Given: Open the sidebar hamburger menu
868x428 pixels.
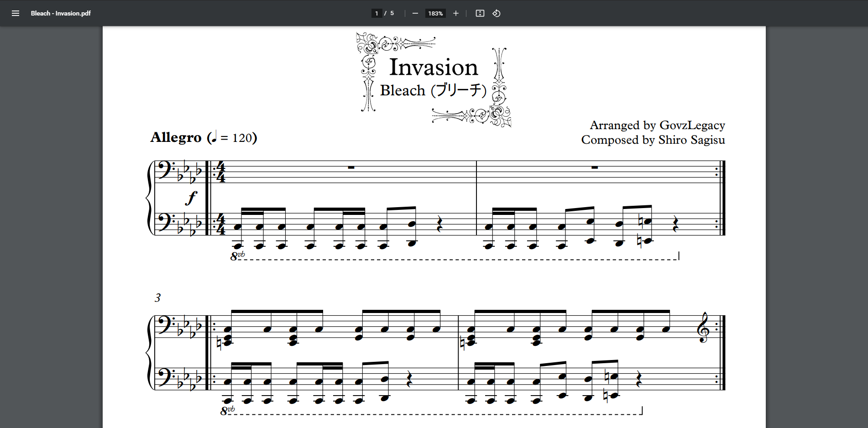Looking at the screenshot, I should tap(16, 13).
